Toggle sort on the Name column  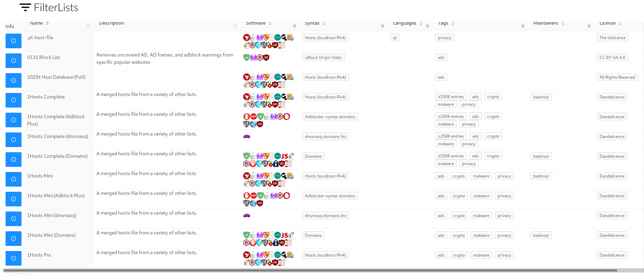pos(47,23)
